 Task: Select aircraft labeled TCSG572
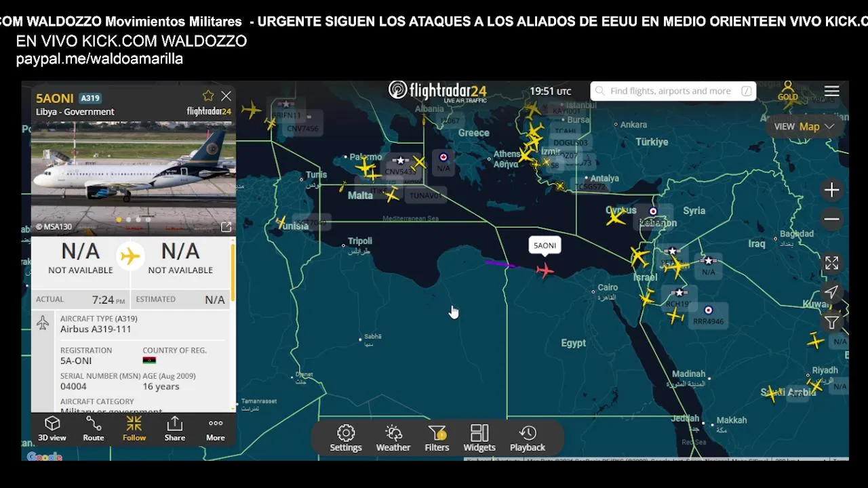[590, 187]
